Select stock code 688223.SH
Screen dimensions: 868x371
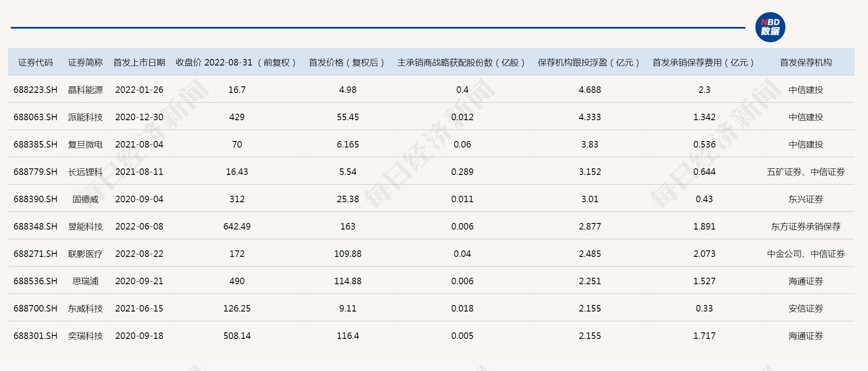tap(36, 90)
